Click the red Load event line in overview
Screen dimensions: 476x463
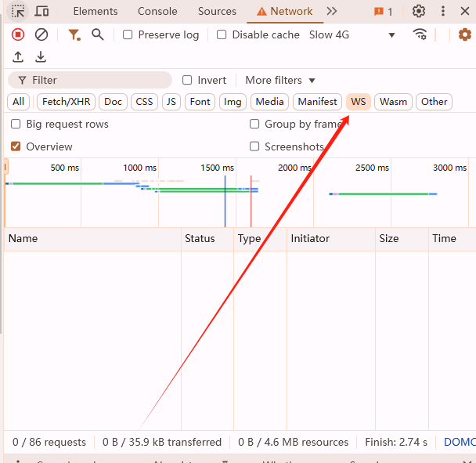(251, 201)
